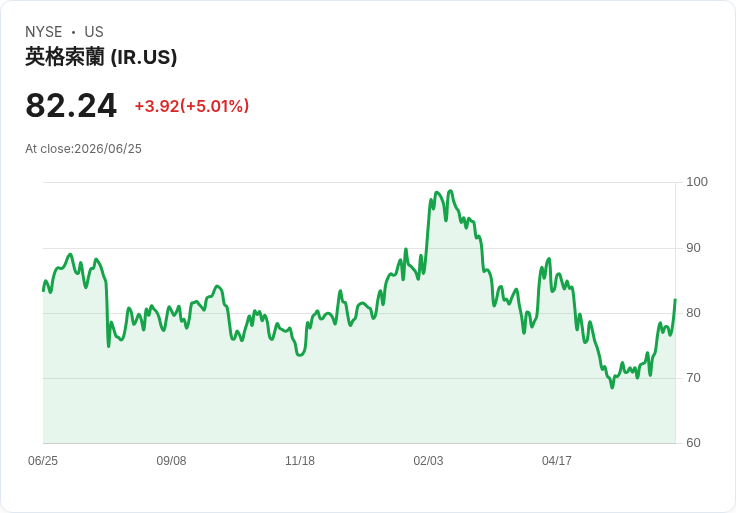Click the 06/25 x-axis date label
This screenshot has width=736, height=513.
click(x=43, y=461)
